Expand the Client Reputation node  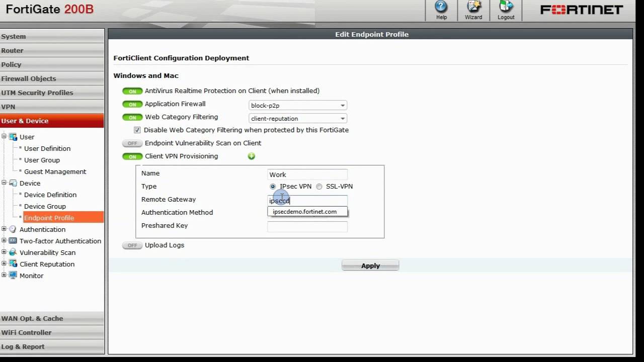point(4,263)
